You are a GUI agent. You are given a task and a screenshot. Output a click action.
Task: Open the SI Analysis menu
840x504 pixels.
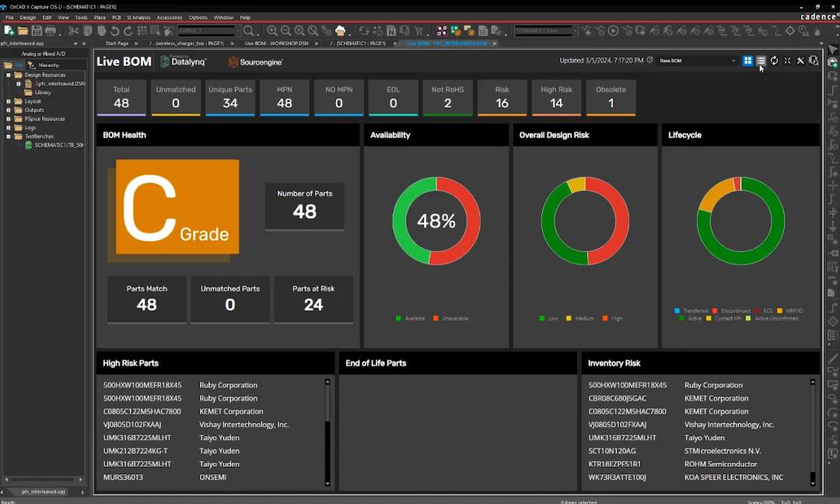tap(138, 17)
